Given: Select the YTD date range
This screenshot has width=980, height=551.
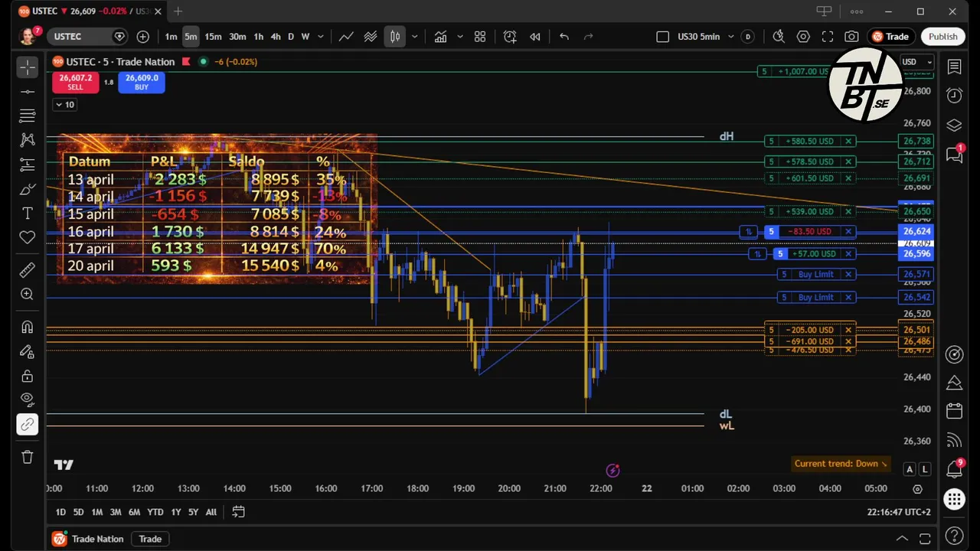Looking at the screenshot, I should pyautogui.click(x=155, y=512).
